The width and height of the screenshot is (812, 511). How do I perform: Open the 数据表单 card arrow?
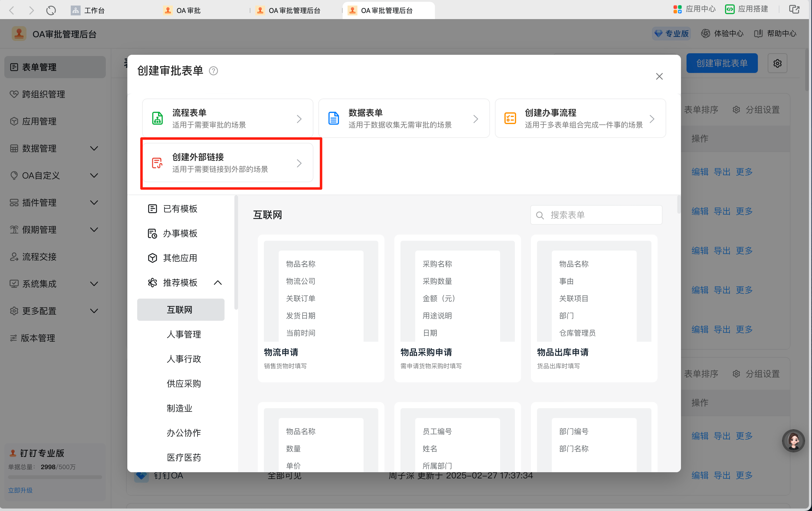(476, 119)
